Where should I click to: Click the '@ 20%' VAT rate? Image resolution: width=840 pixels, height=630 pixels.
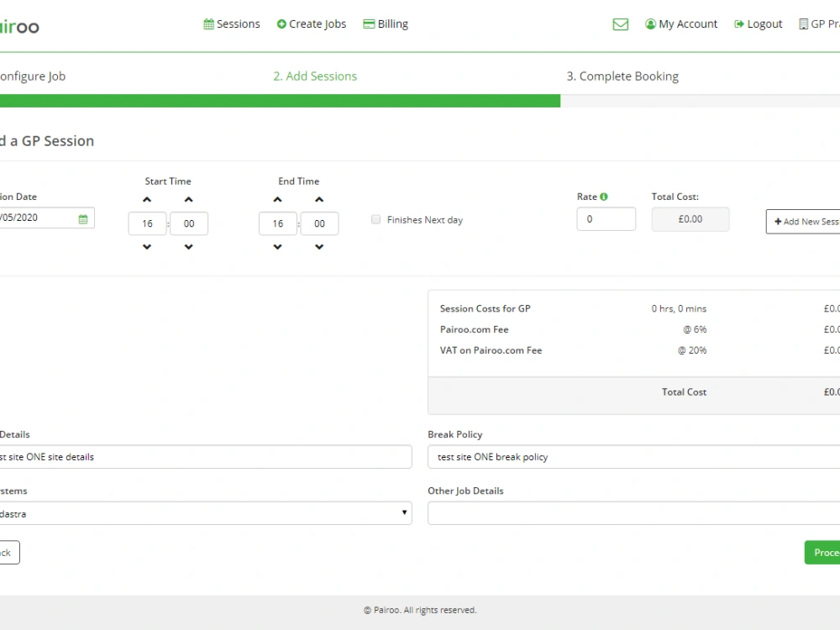click(x=692, y=350)
